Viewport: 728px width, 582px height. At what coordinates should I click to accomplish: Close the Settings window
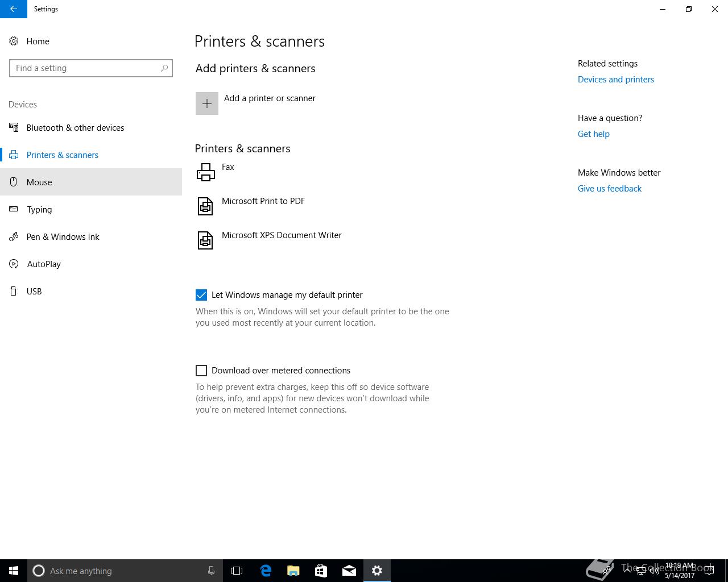(715, 9)
